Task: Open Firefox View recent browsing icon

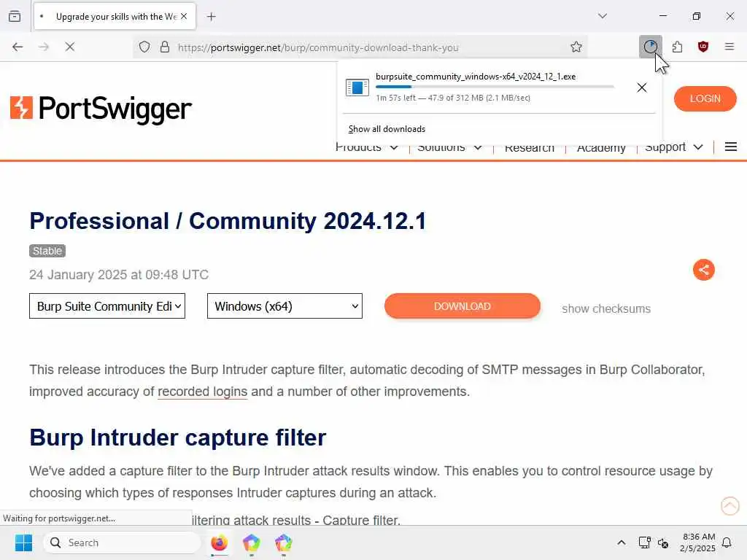Action: 15,16
